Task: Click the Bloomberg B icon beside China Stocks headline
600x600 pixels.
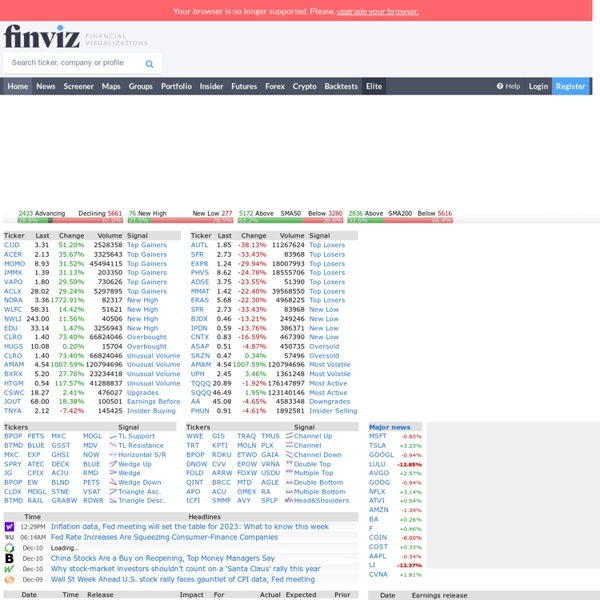Action: click(9, 558)
